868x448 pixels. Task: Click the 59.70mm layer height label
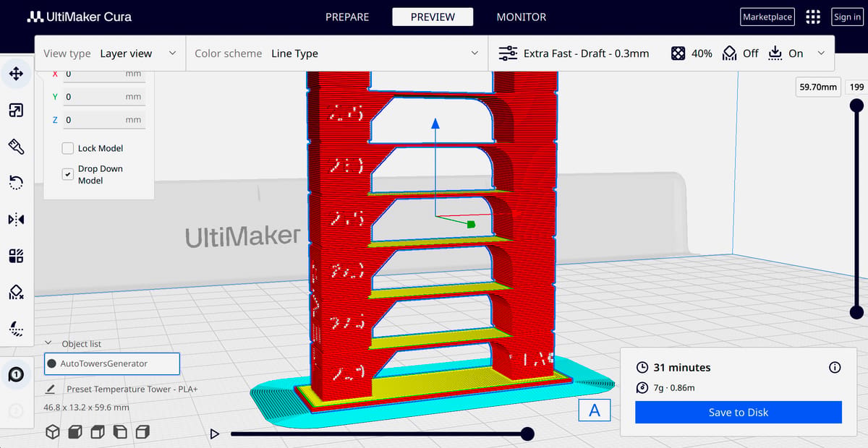818,87
